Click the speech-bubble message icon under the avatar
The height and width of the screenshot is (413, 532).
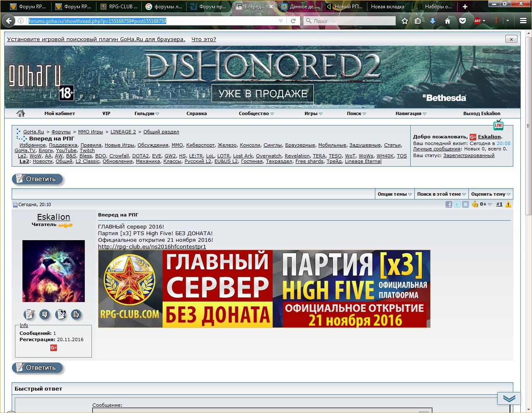pyautogui.click(x=45, y=315)
